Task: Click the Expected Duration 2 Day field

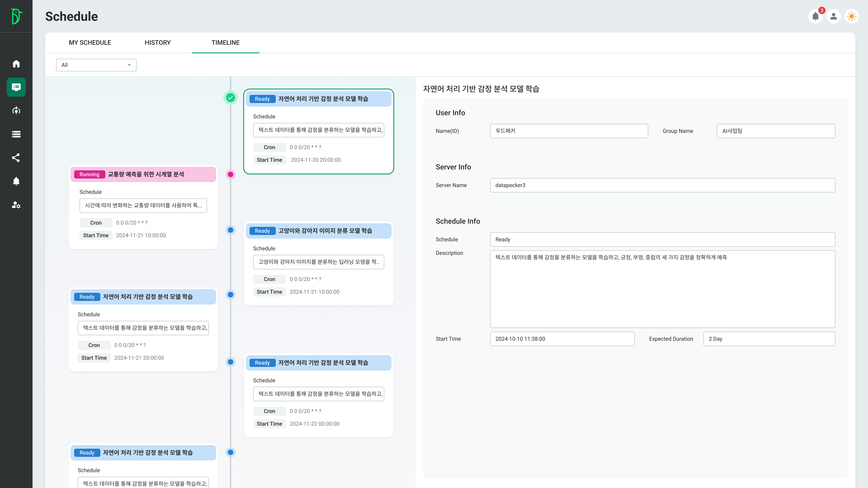Action: [769, 339]
